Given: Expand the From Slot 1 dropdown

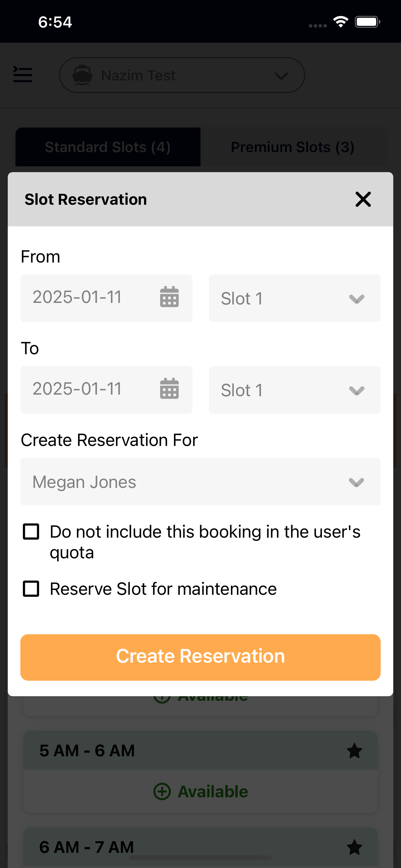Looking at the screenshot, I should click(294, 298).
